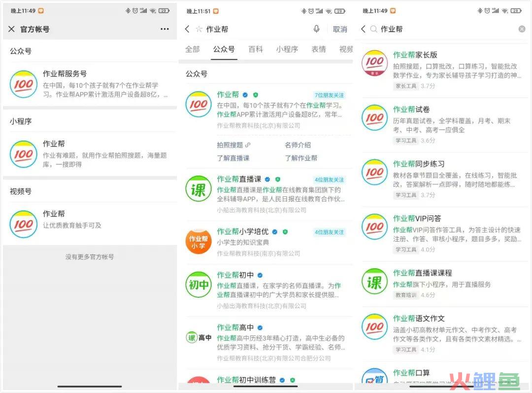
Task: Open the 作业帮高中 account avatar
Action: pyautogui.click(x=199, y=337)
